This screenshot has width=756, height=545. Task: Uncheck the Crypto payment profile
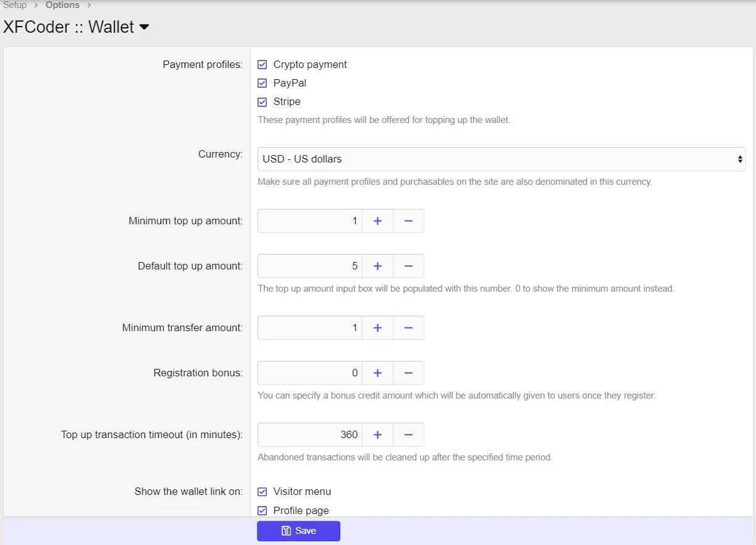(262, 64)
